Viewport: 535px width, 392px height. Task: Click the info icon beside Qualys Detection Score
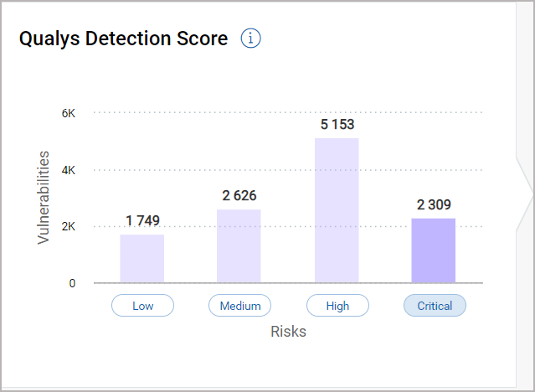click(x=251, y=39)
